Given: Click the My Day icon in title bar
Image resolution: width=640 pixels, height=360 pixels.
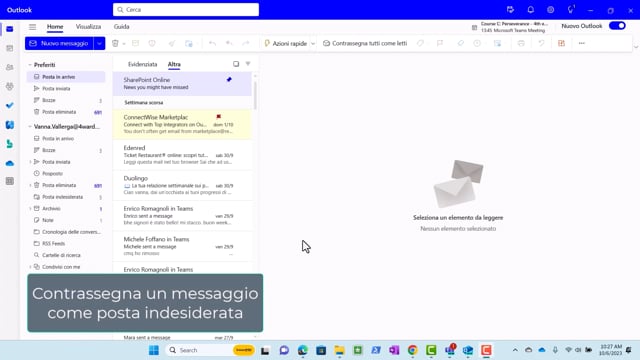Looking at the screenshot, I should (510, 10).
